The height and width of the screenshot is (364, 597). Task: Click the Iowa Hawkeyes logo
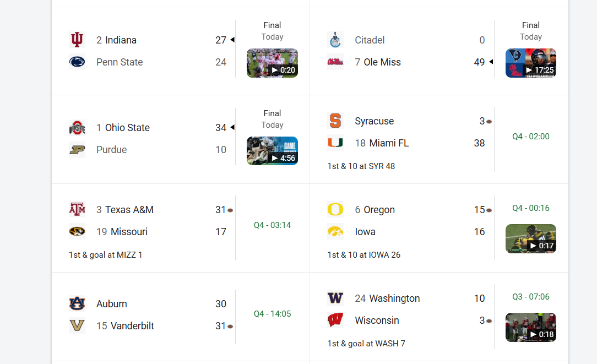335,232
